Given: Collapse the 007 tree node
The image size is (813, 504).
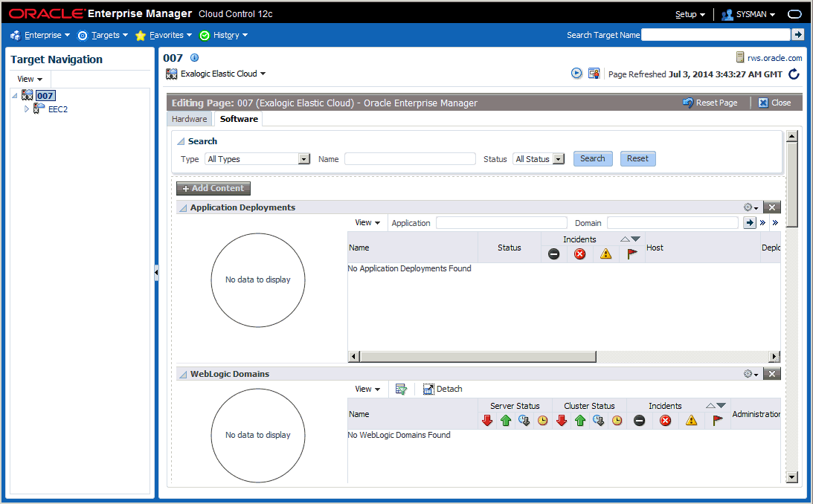Looking at the screenshot, I should point(15,95).
